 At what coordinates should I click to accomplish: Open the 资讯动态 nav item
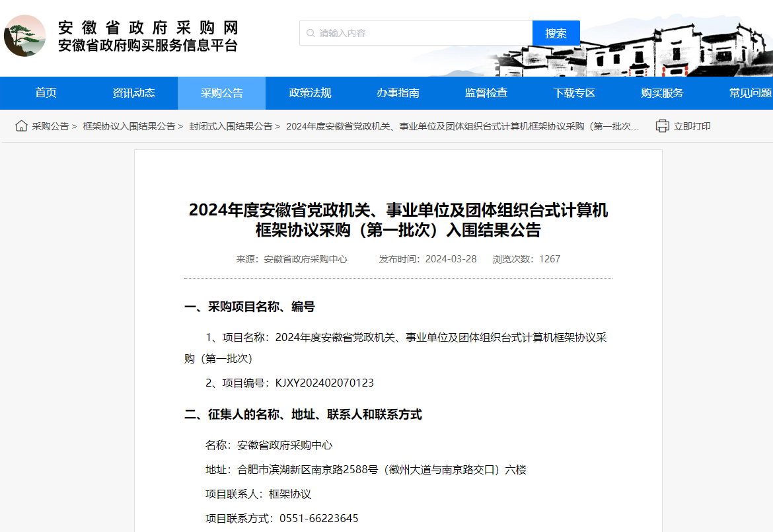point(133,93)
